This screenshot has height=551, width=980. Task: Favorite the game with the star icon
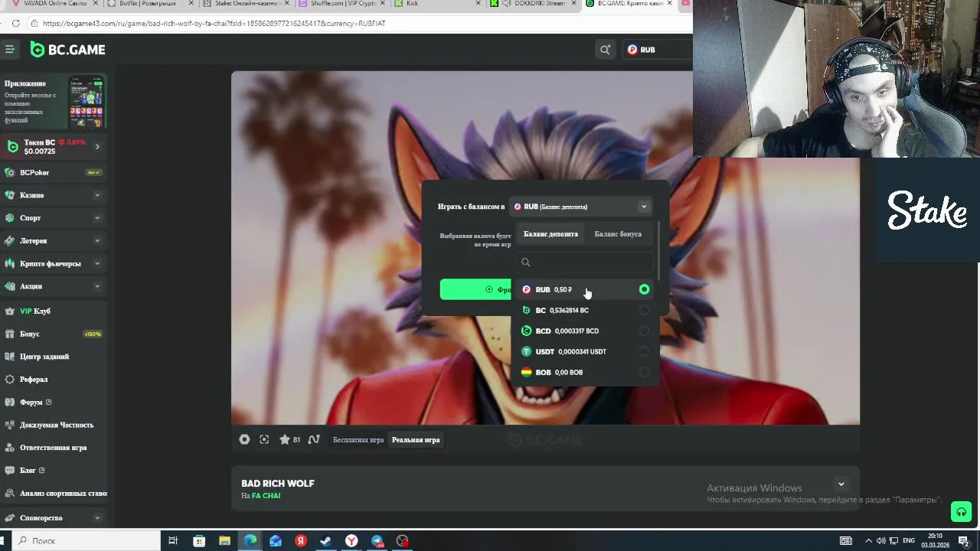pyautogui.click(x=285, y=439)
